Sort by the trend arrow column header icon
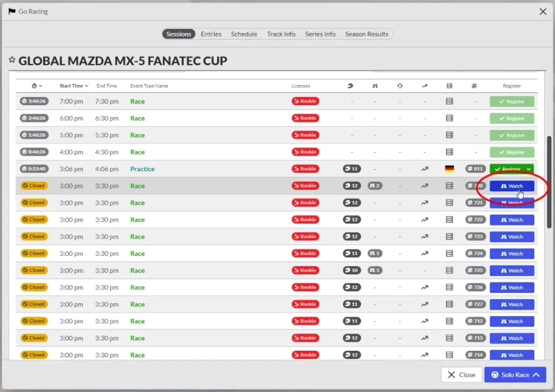 pos(424,86)
